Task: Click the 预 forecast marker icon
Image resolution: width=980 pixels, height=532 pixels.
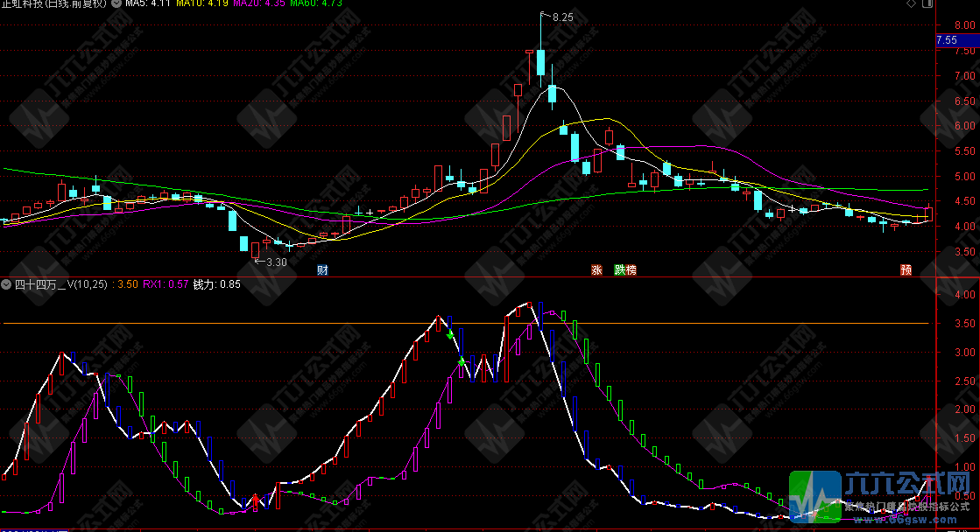Action: click(x=906, y=269)
